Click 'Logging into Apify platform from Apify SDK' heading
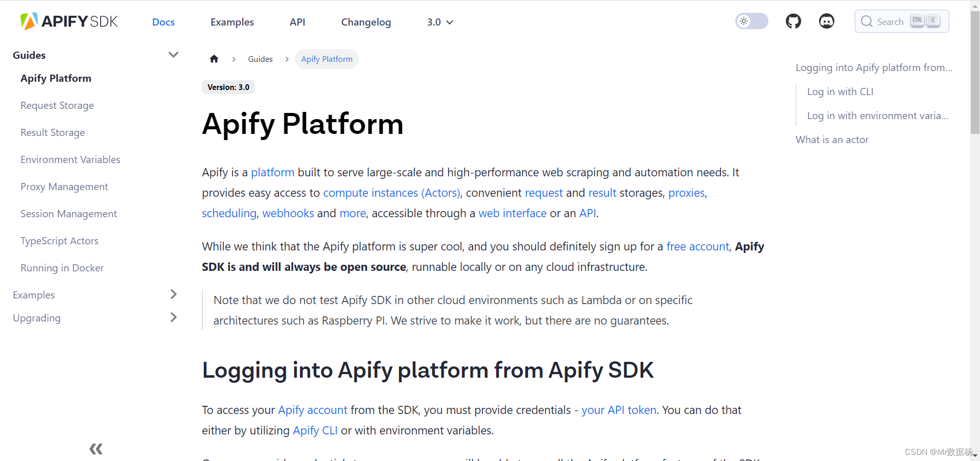This screenshot has height=461, width=980. tap(428, 370)
